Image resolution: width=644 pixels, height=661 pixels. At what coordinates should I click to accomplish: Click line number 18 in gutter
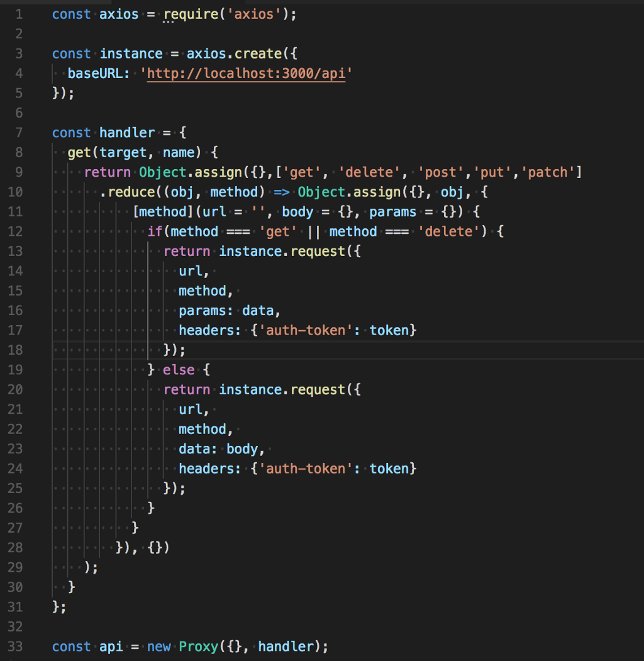point(15,350)
